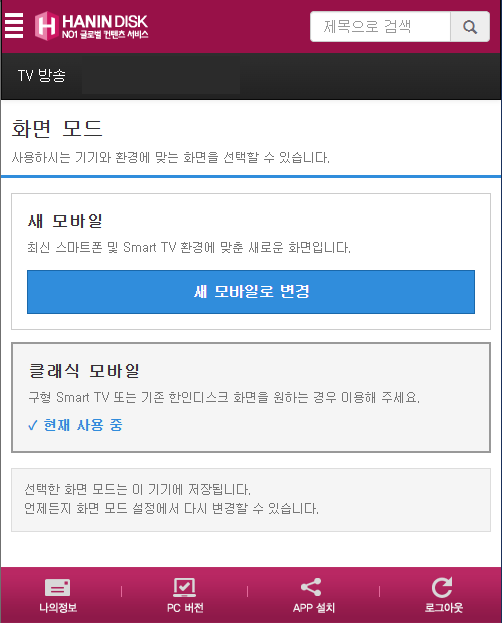The width and height of the screenshot is (502, 623).
Task: Click the 화면 모드 page title
Action: point(57,129)
